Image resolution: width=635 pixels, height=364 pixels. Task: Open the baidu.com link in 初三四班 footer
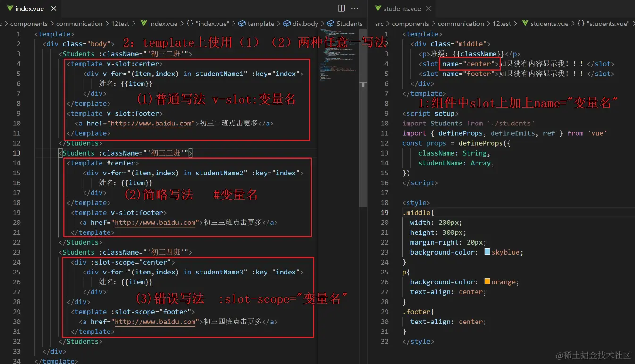pos(155,322)
